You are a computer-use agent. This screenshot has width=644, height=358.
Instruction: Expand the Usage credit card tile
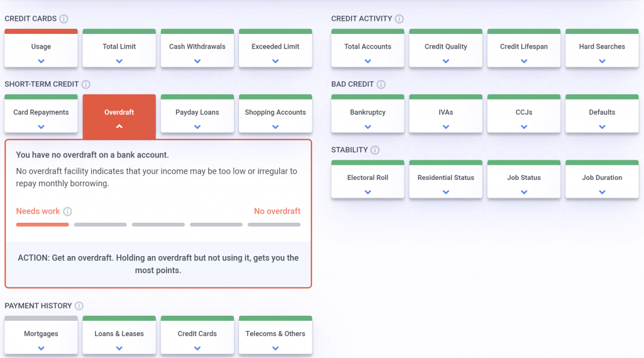(x=41, y=50)
